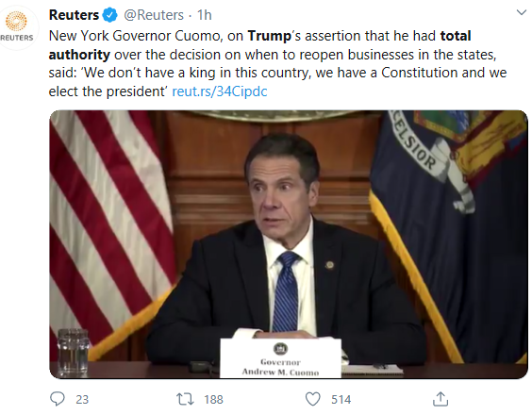Open the reut.rs/34Cipdc link
The image size is (532, 415).
[220, 91]
